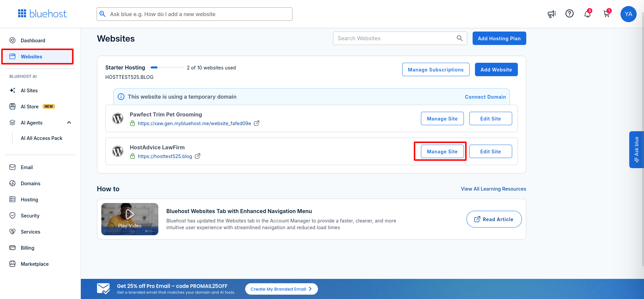This screenshot has height=299, width=644.
Task: Click the Read Article button
Action: click(494, 219)
